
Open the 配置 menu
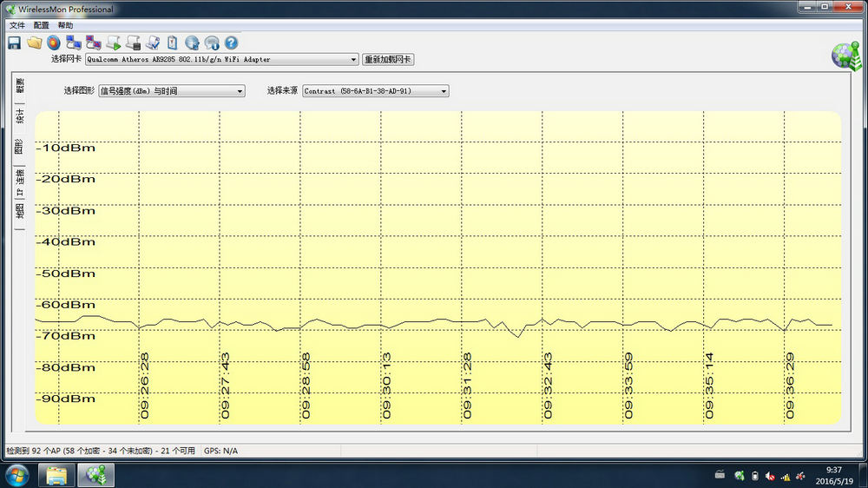coord(42,25)
